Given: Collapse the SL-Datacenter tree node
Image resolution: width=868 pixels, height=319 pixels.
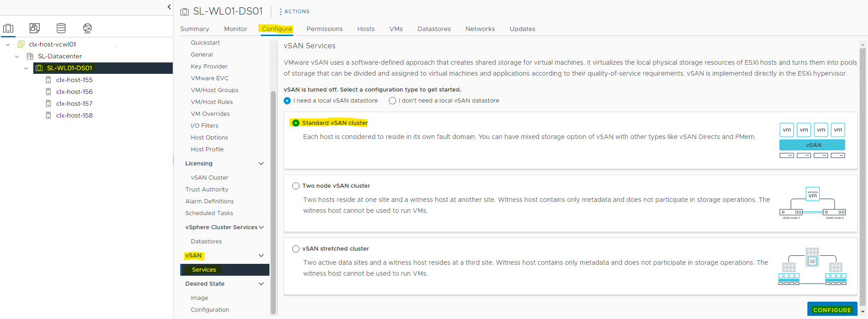Looking at the screenshot, I should tap(17, 57).
